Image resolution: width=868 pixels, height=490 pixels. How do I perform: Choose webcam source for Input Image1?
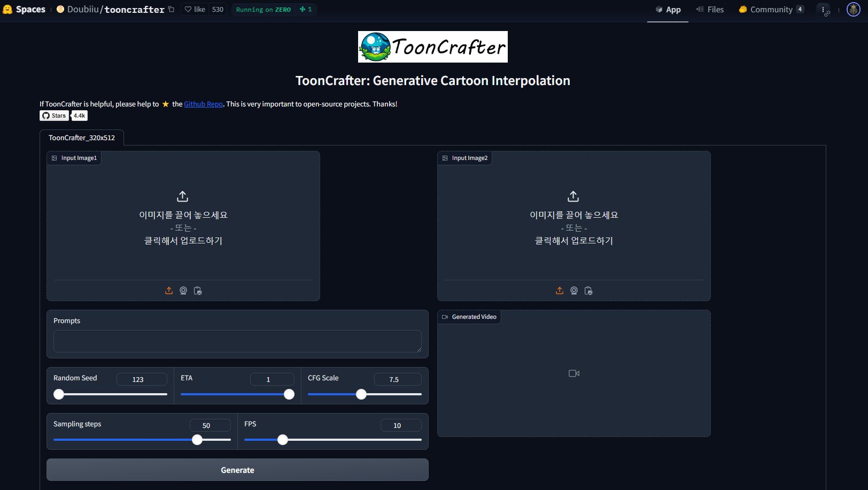point(183,290)
